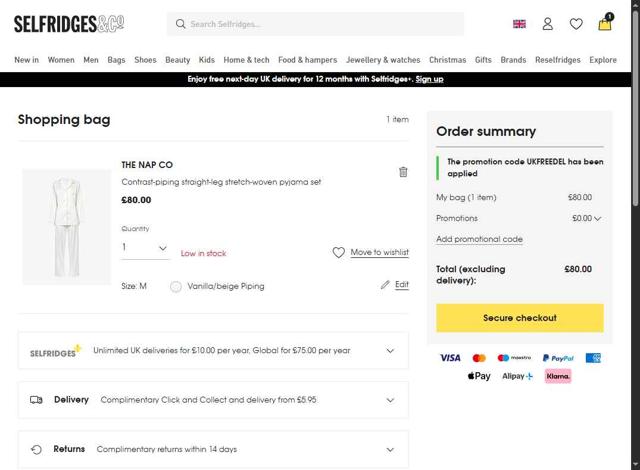Click the heart icon beside Move to wishlist

click(338, 253)
